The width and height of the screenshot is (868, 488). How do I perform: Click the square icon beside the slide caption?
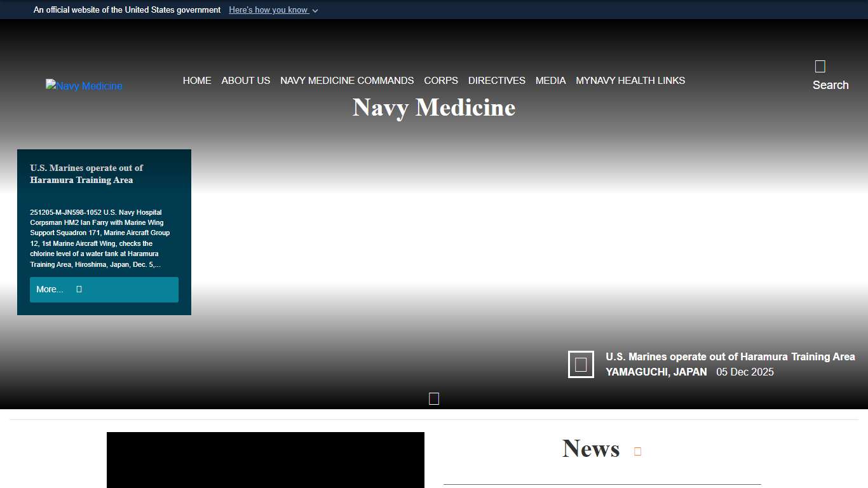tap(580, 364)
